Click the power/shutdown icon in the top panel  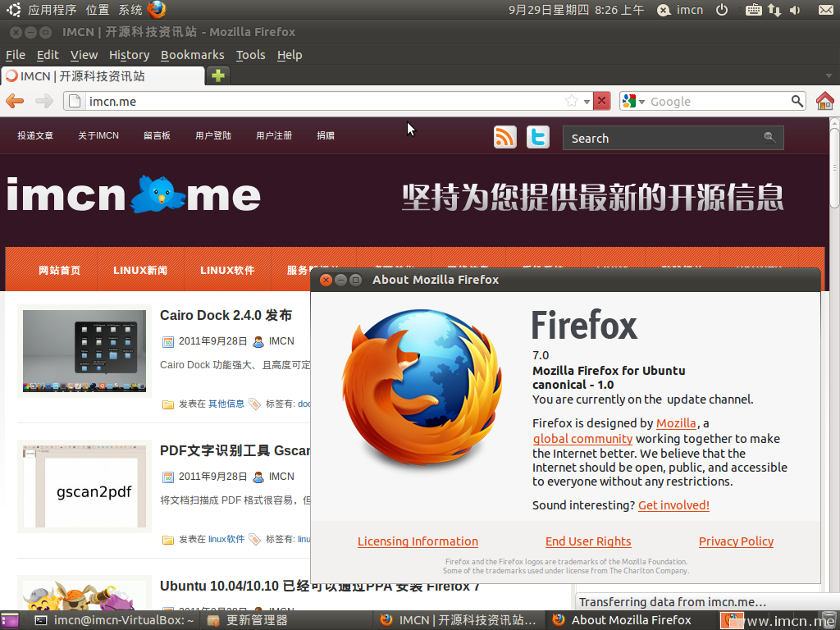[722, 10]
